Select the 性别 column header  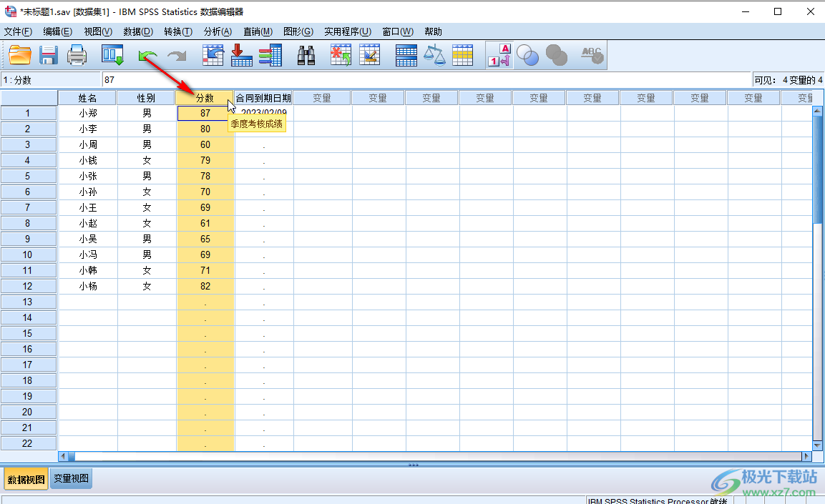tap(146, 98)
